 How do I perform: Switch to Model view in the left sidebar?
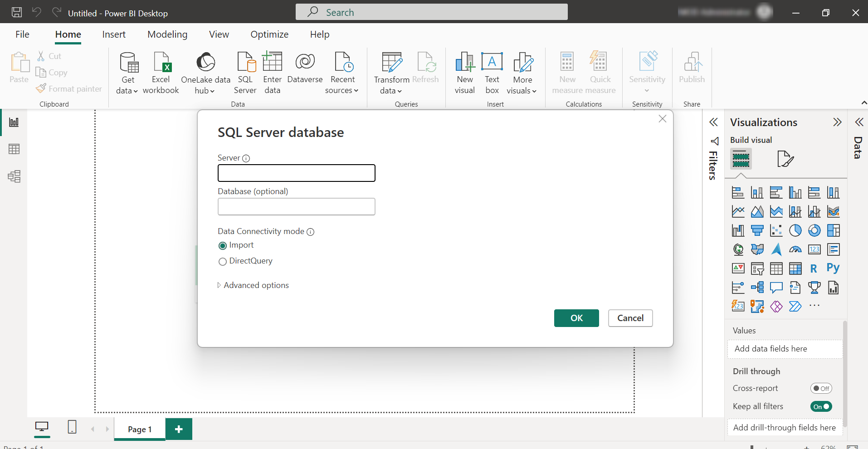[14, 176]
